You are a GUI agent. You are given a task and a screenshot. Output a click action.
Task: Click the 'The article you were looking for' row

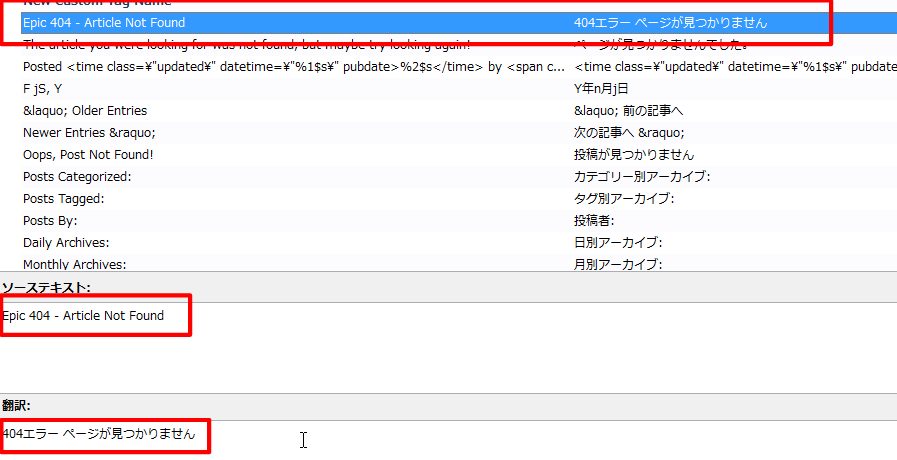[246, 45]
